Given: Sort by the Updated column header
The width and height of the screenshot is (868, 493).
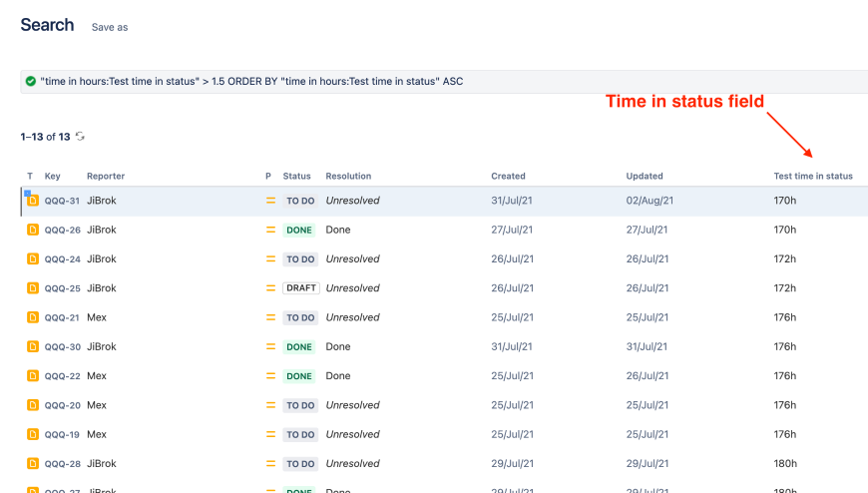Looking at the screenshot, I should tap(645, 176).
